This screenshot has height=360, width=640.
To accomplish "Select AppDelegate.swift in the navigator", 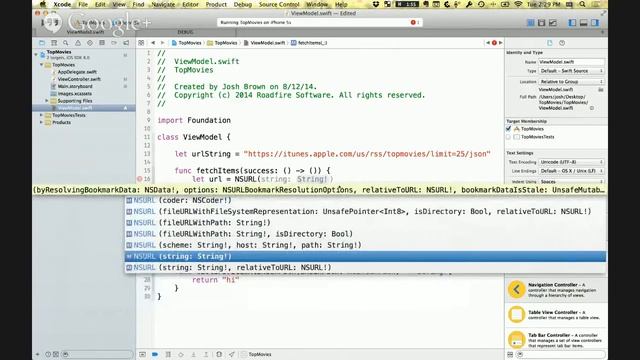I will [77, 72].
